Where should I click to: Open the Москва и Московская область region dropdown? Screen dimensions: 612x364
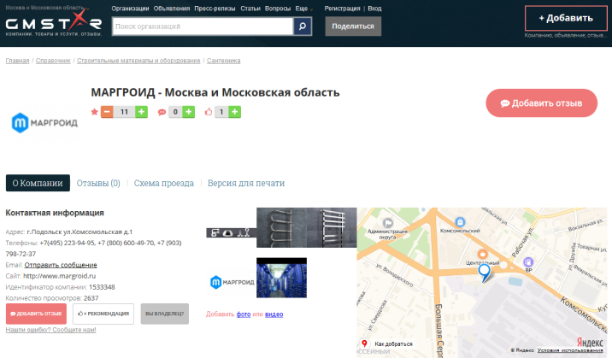coord(47,8)
